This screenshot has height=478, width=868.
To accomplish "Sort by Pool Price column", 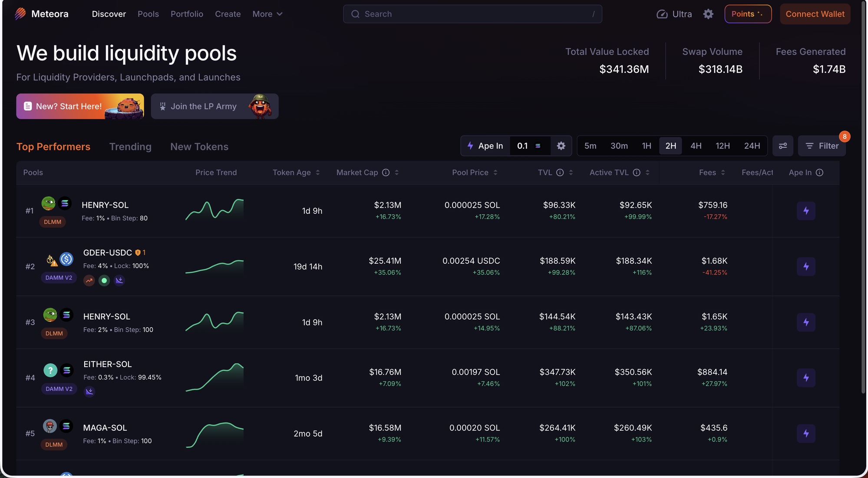I will click(x=475, y=173).
